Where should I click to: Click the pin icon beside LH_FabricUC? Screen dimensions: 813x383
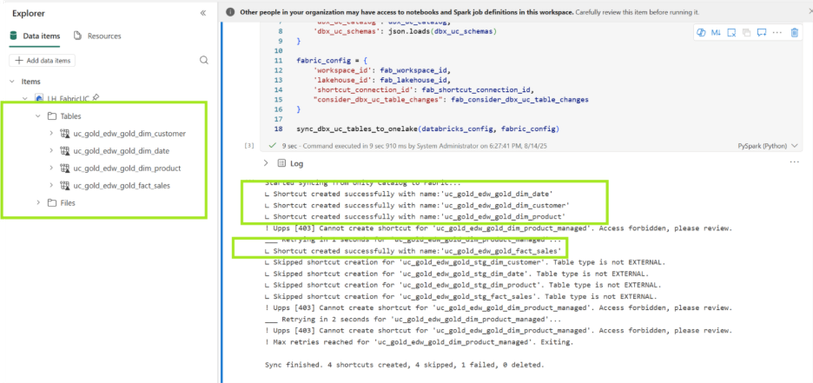click(x=96, y=97)
